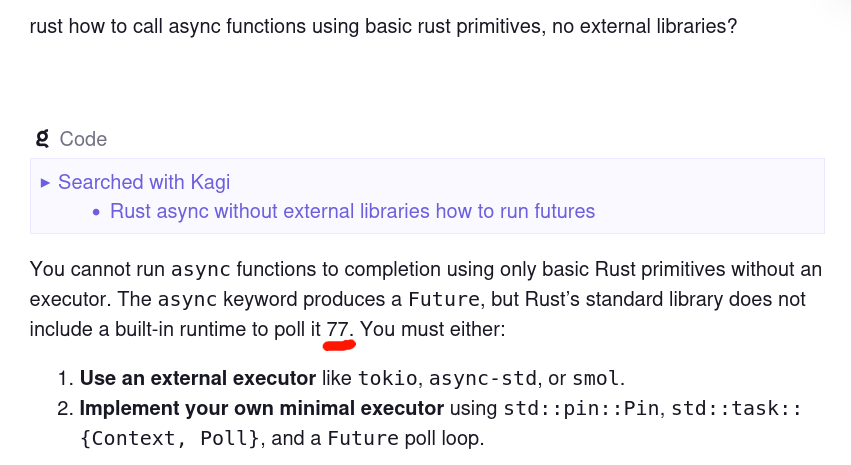Click the code word "async" in "run async functions"
This screenshot has width=851, height=465.
pyautogui.click(x=201, y=269)
